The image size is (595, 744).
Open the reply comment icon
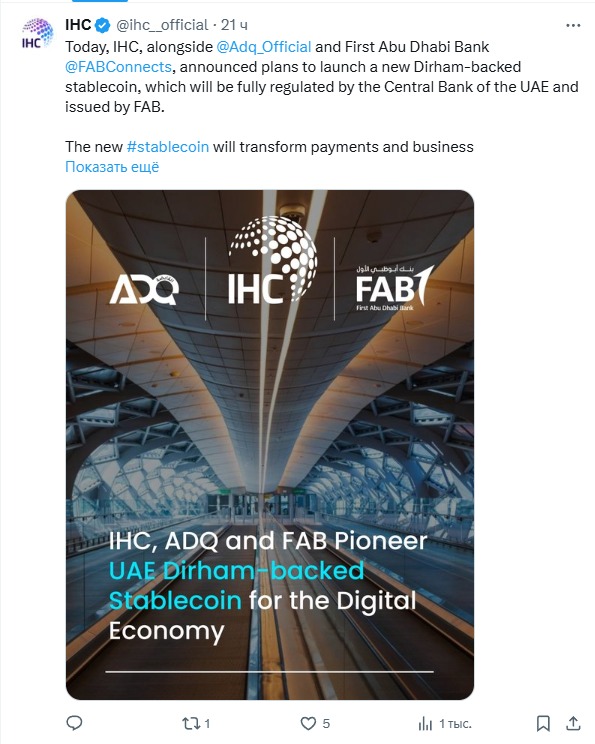coord(74,723)
